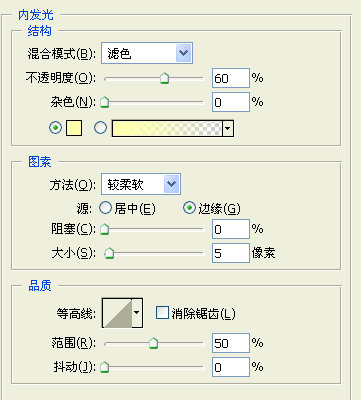Click the 不透明度 value field showing 60
361x400 pixels.
(231, 78)
